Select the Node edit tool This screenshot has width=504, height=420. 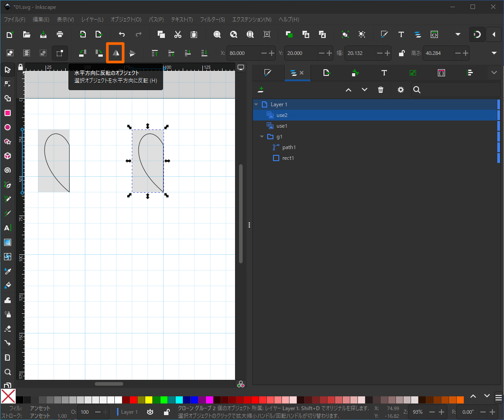point(8,84)
